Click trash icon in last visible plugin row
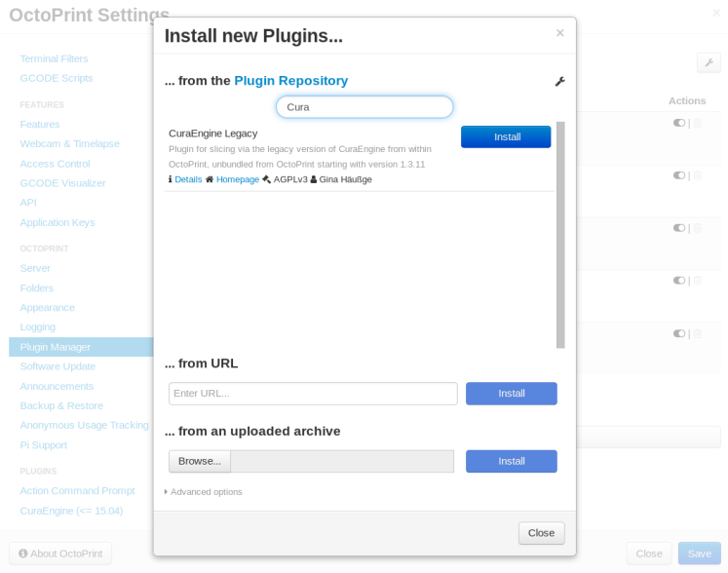Viewport: 728px width, 573px height. point(698,333)
